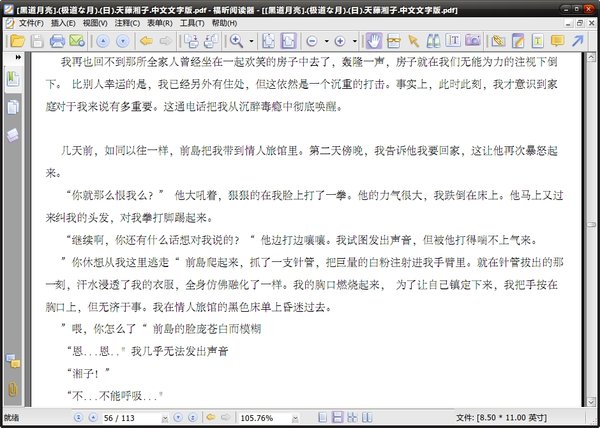Screen dimensions: 600x428
Task: Go to next page in toolbar
Action: [122, 41]
